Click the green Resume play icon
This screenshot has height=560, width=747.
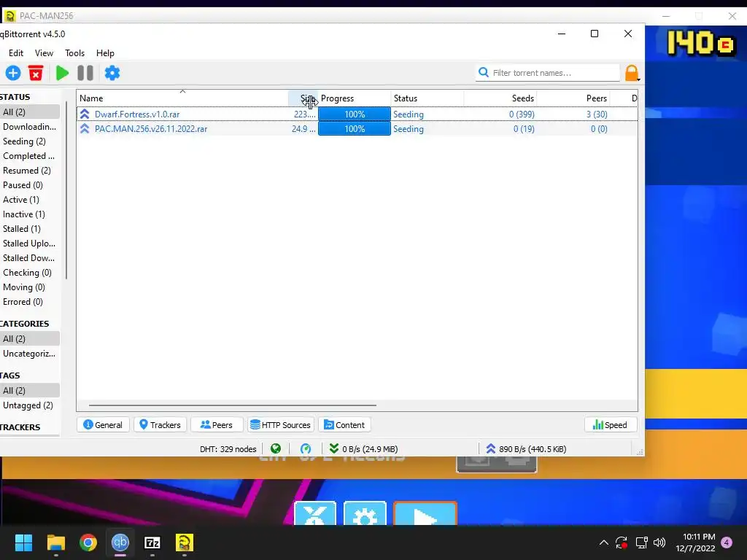click(x=62, y=73)
